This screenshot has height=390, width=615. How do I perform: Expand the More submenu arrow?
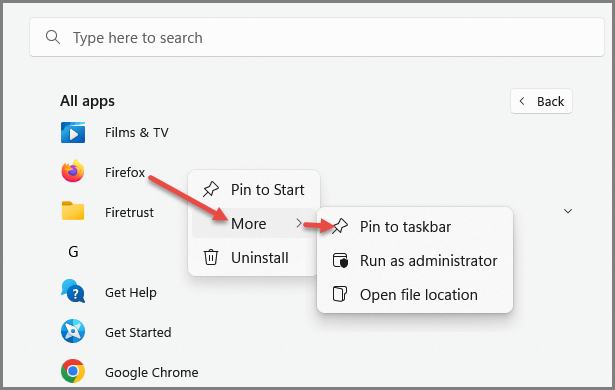299,223
